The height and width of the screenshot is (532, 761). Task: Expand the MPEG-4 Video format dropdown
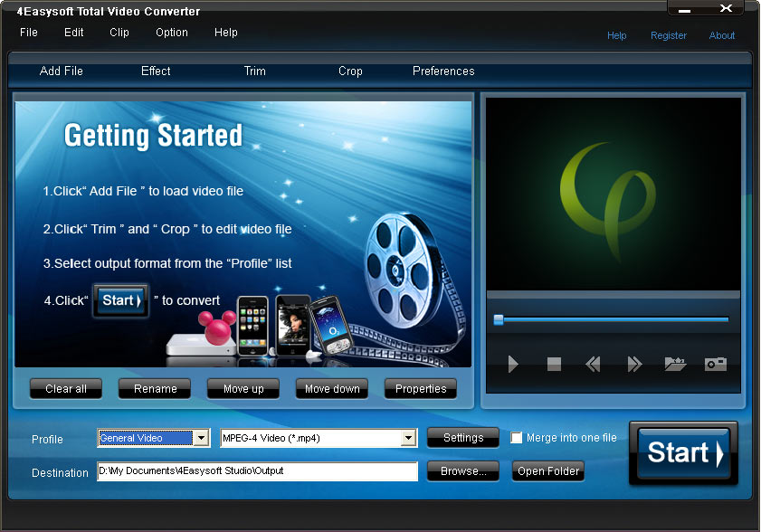pyautogui.click(x=408, y=439)
